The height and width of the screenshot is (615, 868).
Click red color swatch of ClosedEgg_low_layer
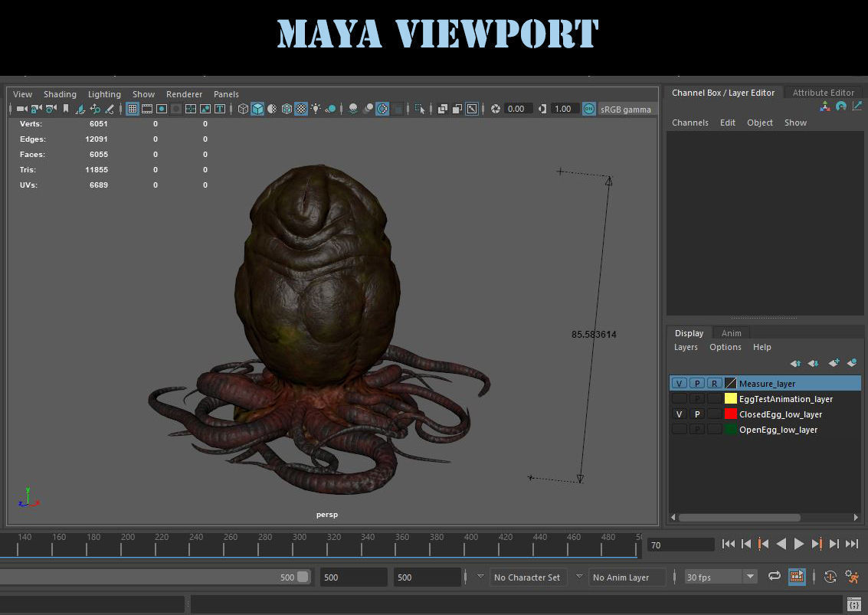(731, 414)
